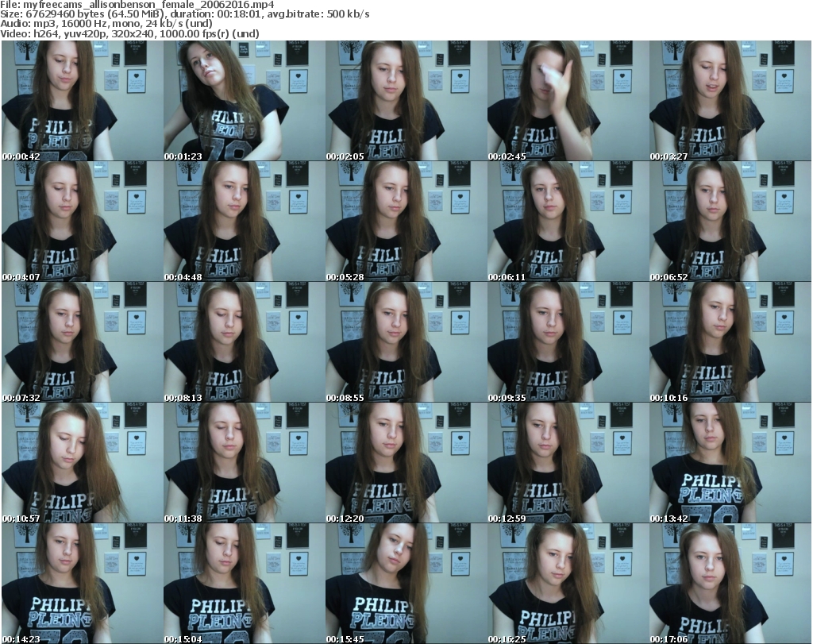This screenshot has width=813, height=644.
Task: Select the thumbnail frame stamped 00:01:23
Action: (245, 101)
